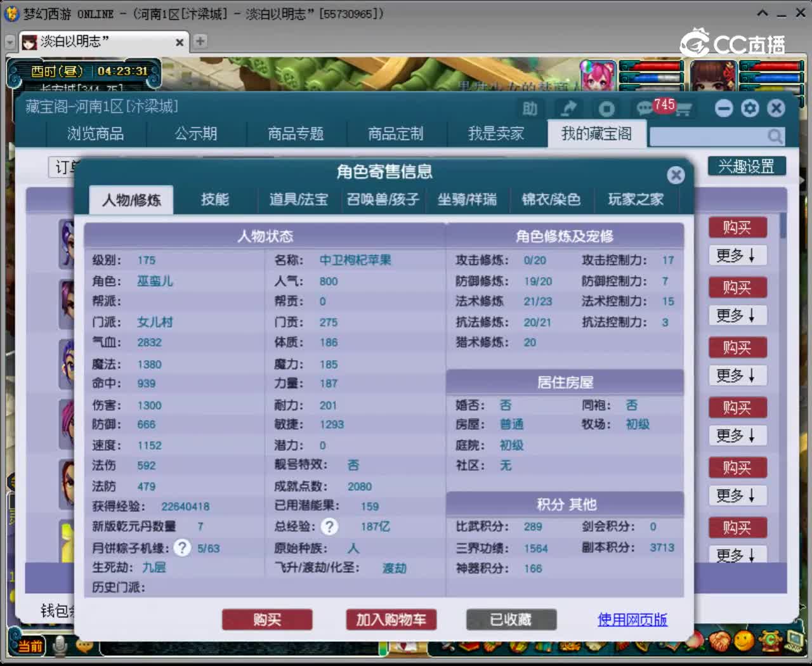The image size is (812, 666).
Task: Select the 我的藏宝阁 tab
Action: [x=597, y=134]
